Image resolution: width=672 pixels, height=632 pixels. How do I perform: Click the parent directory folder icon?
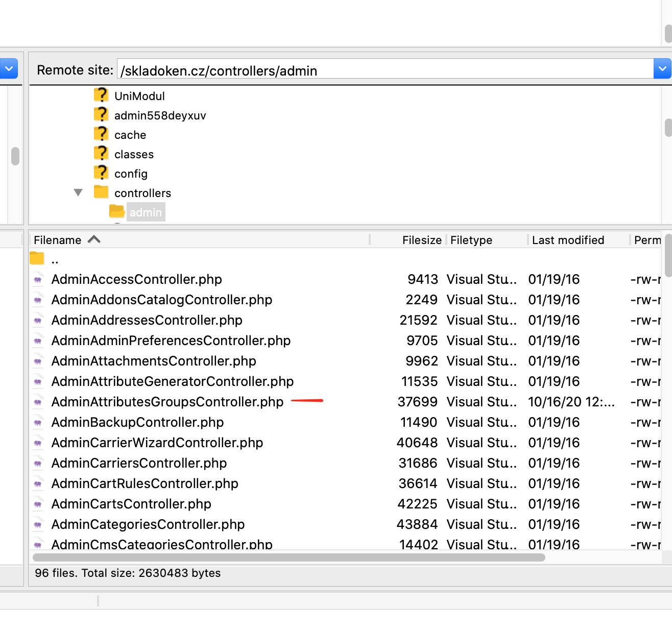pyautogui.click(x=37, y=258)
